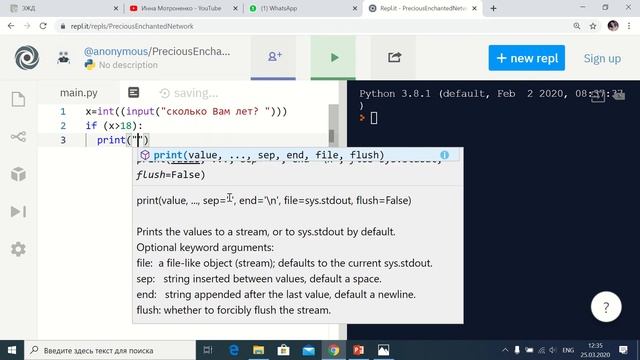Click the taskbar clock
This screenshot has height=360, width=640.
tap(596, 350)
